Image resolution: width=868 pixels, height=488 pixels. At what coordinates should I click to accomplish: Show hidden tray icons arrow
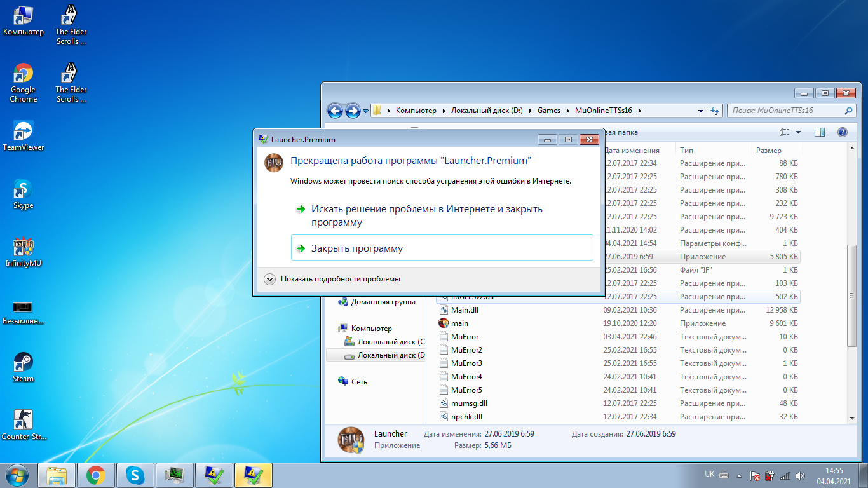pyautogui.click(x=738, y=475)
